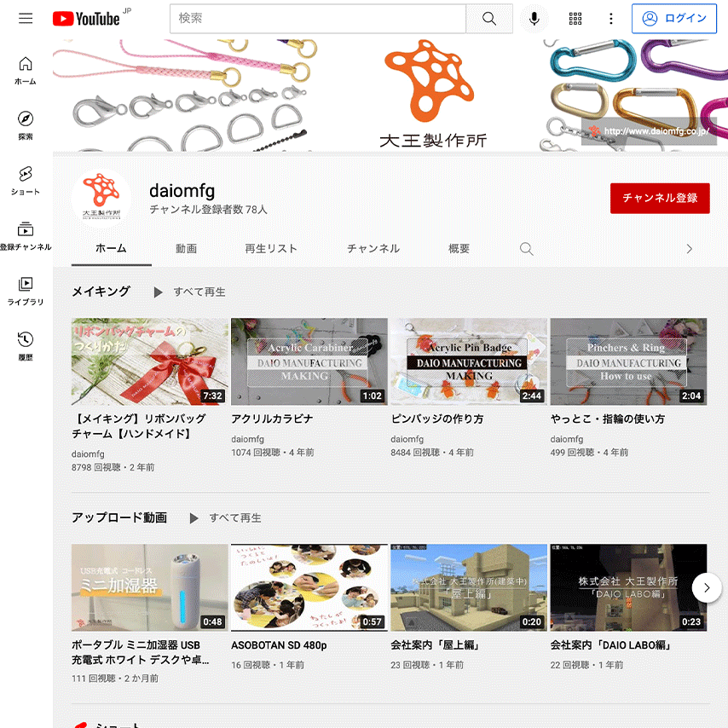Open title ピンバッジの作り方
The image size is (728, 728).
point(437,419)
